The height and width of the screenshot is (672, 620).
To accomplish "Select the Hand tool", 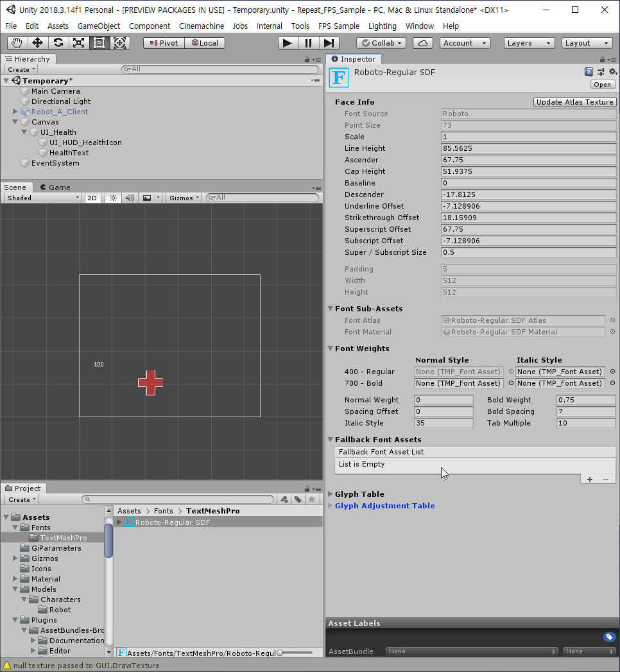I will (x=17, y=43).
